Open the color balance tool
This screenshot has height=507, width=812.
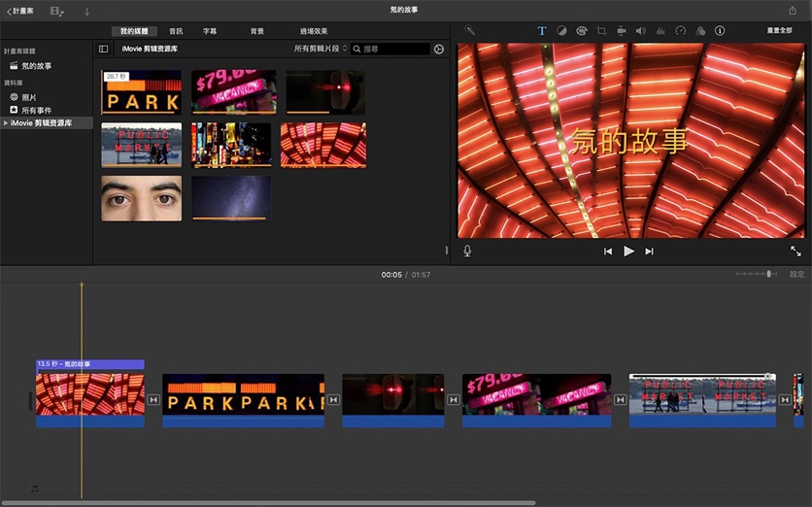(x=561, y=31)
